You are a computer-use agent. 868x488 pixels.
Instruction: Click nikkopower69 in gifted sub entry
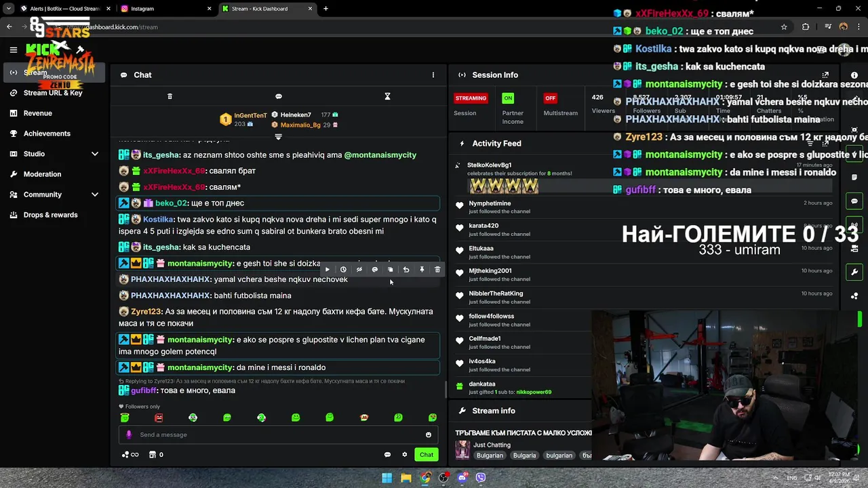tap(534, 392)
